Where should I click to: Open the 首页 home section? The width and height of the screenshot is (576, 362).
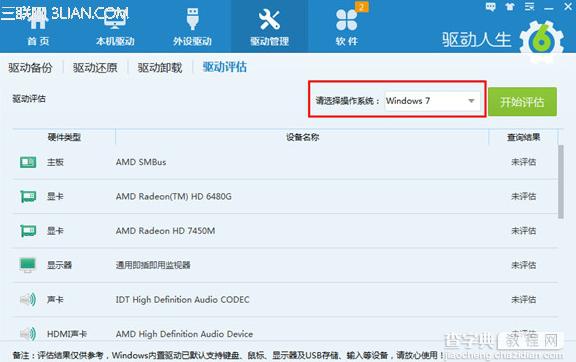click(x=38, y=26)
